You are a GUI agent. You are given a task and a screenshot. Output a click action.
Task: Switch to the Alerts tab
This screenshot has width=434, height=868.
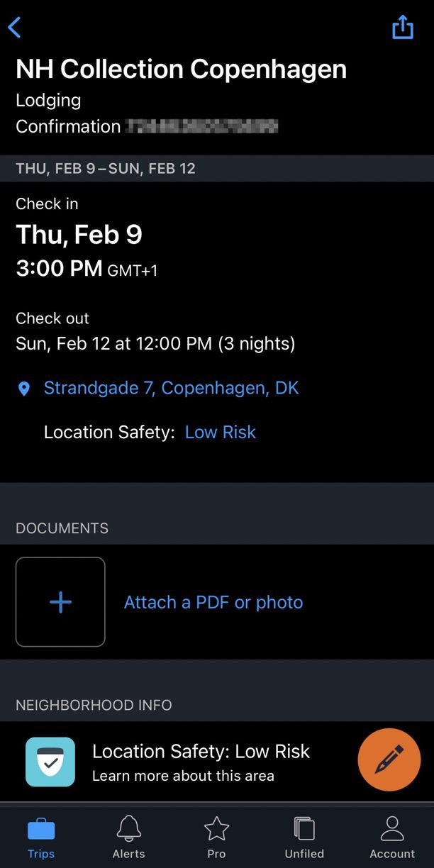[128, 837]
